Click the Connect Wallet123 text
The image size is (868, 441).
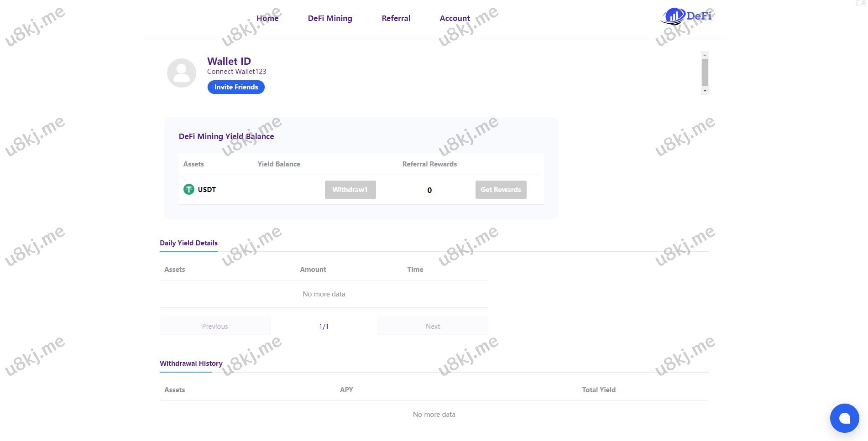tap(236, 72)
